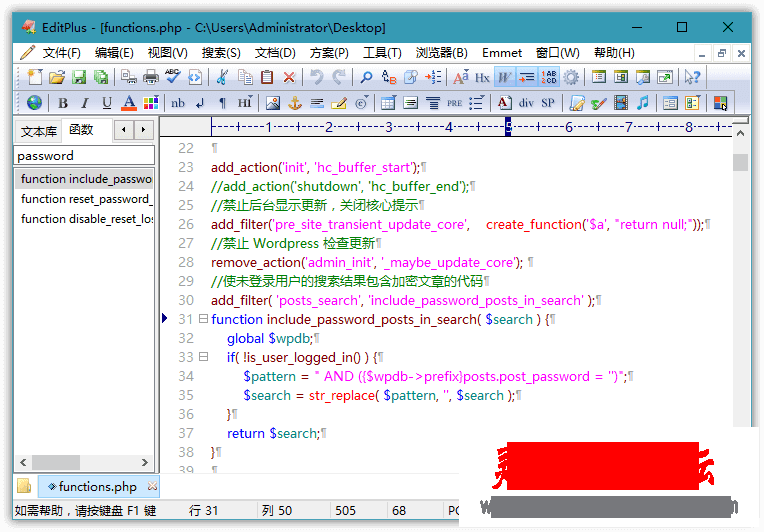Toggle Word Wrap
The width and height of the screenshot is (764, 532).
pyautogui.click(x=504, y=77)
